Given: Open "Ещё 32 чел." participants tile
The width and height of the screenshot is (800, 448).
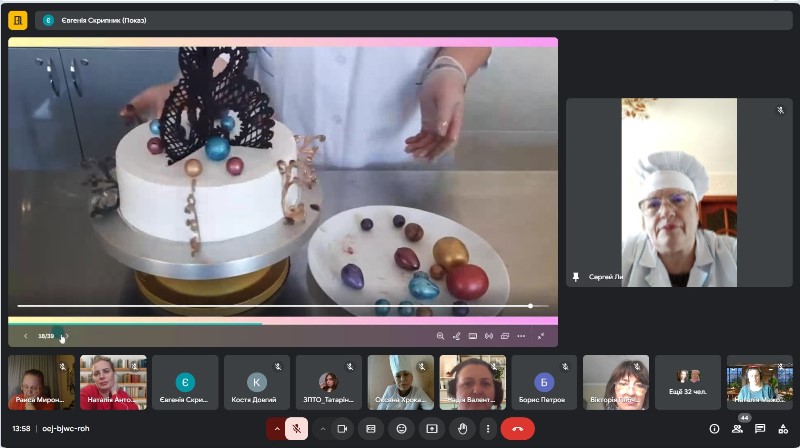Looking at the screenshot, I should (687, 383).
